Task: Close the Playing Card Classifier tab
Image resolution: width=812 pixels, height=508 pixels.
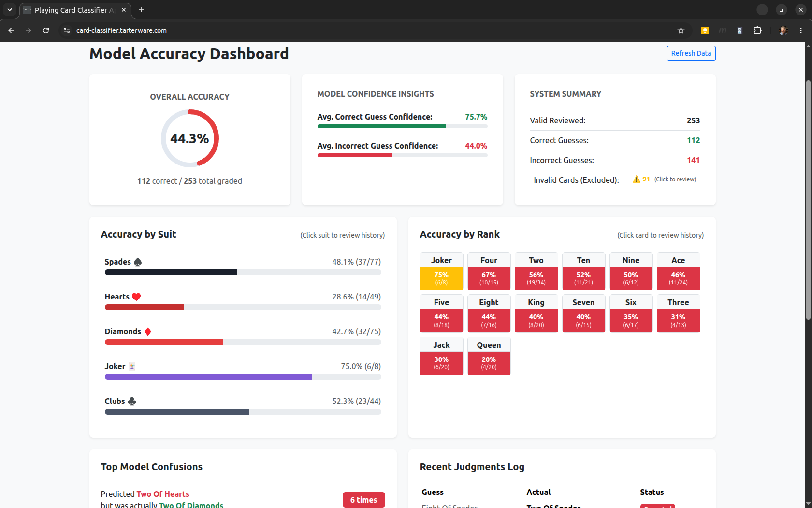Action: click(124, 10)
